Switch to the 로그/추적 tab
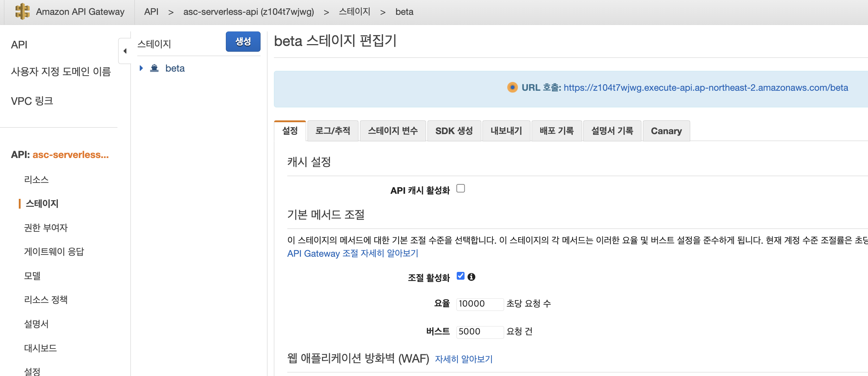This screenshot has height=376, width=868. pos(333,131)
